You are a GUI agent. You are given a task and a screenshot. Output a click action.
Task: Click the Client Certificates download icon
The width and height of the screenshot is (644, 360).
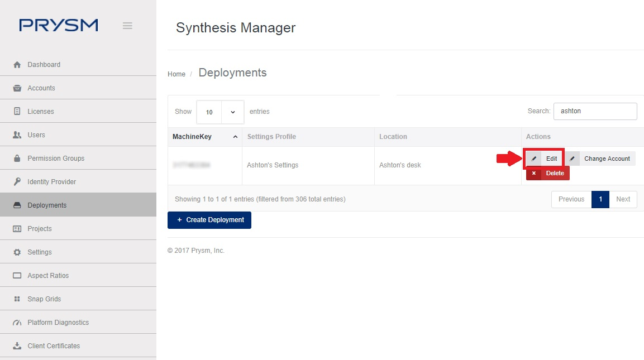point(17,345)
